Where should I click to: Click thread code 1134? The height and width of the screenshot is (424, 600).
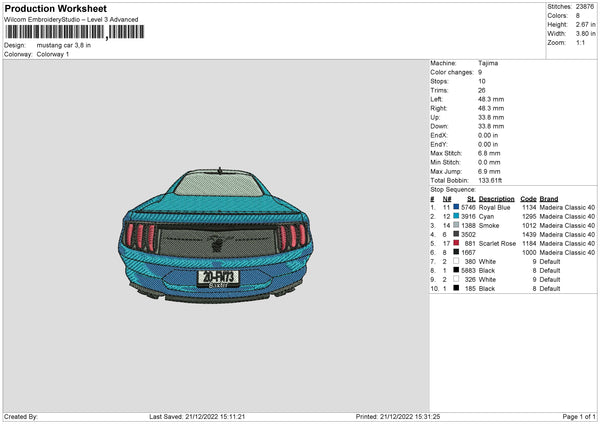529,207
